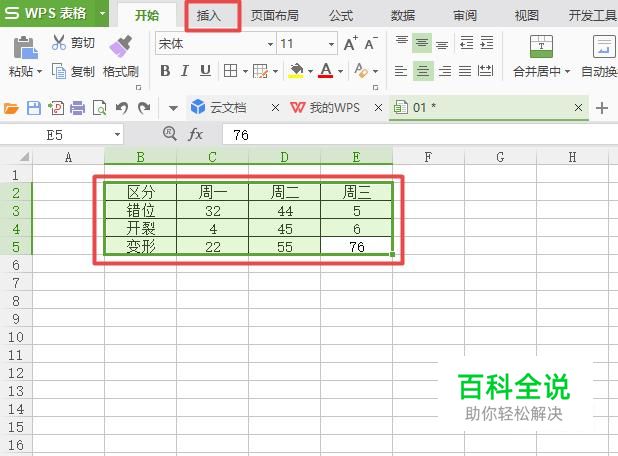618x456 pixels.
Task: Open font color dropdown arrow
Action: [x=341, y=72]
